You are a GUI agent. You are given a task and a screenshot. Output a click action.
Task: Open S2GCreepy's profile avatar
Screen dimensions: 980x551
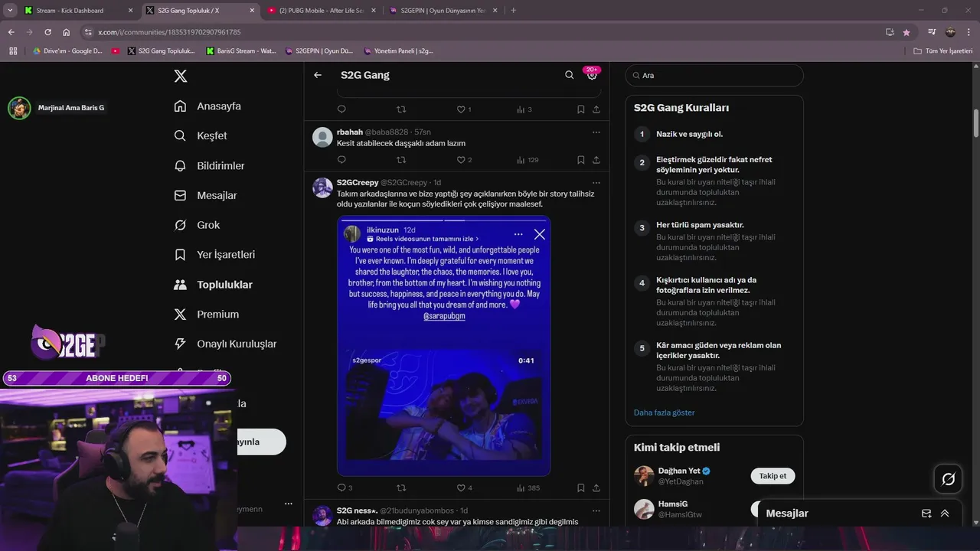(323, 187)
